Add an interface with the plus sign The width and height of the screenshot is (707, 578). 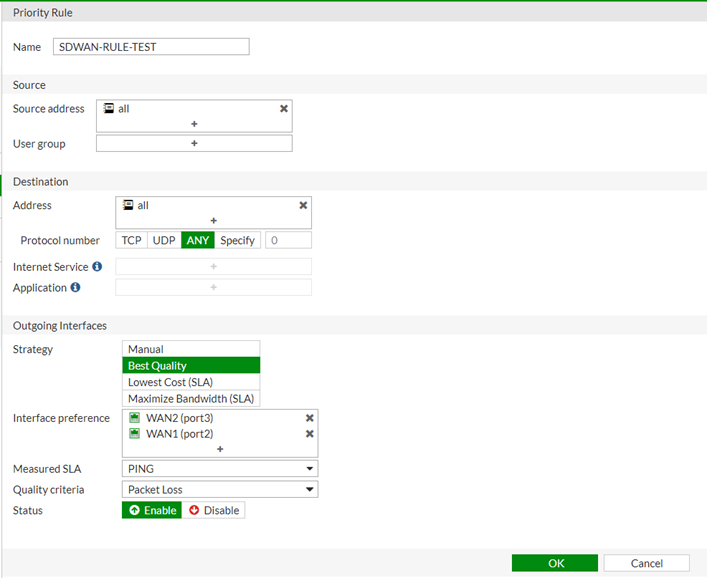(x=220, y=449)
